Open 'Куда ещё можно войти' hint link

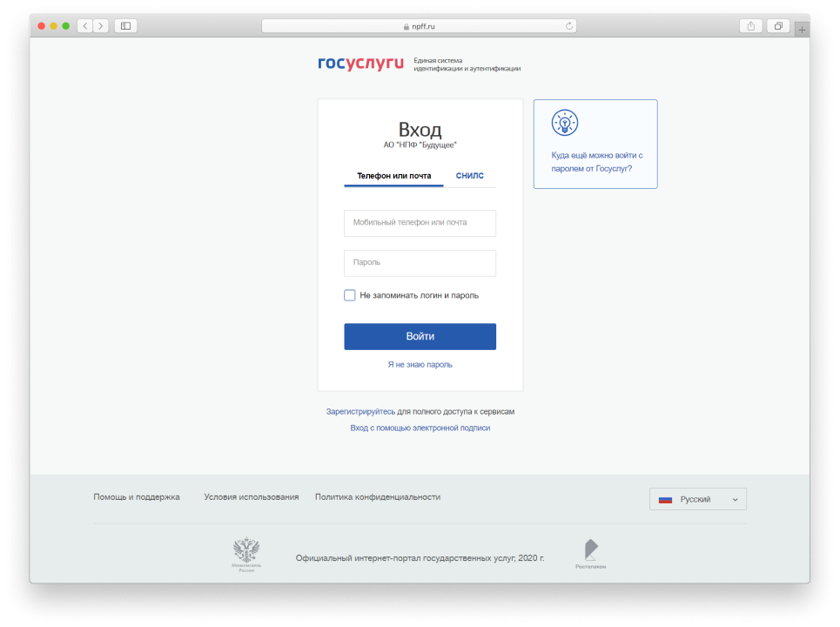(597, 162)
